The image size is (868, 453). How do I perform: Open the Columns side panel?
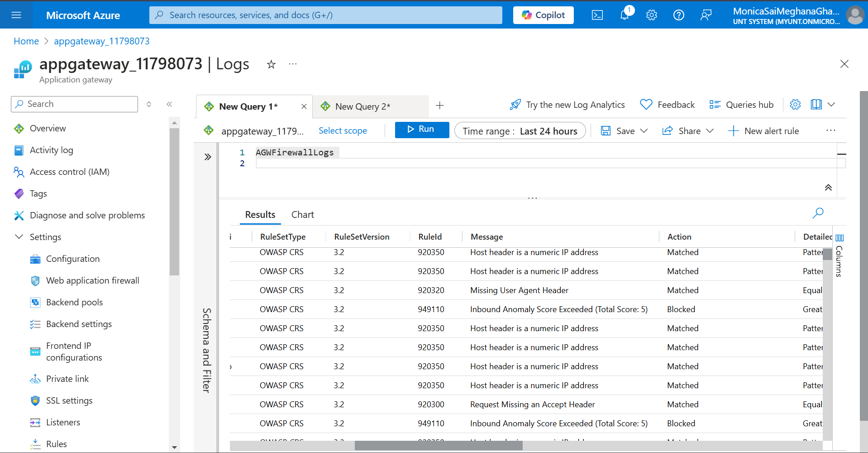click(x=839, y=255)
